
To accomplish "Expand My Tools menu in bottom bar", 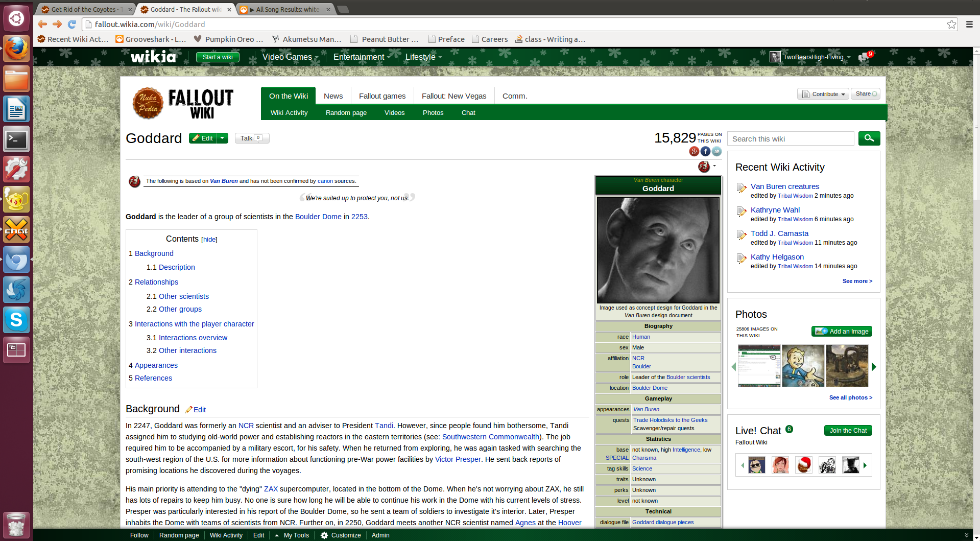I will 292,535.
